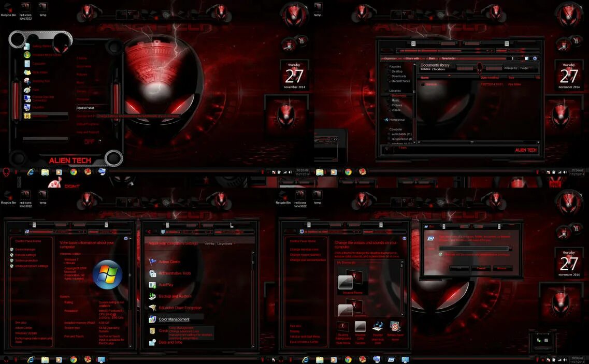Click help icon in the System window
This screenshot has width=589, height=364.
tap(126, 239)
